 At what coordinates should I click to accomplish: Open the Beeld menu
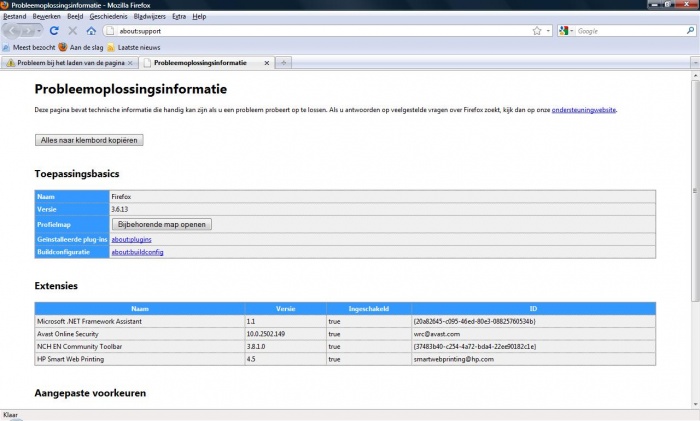pos(75,17)
